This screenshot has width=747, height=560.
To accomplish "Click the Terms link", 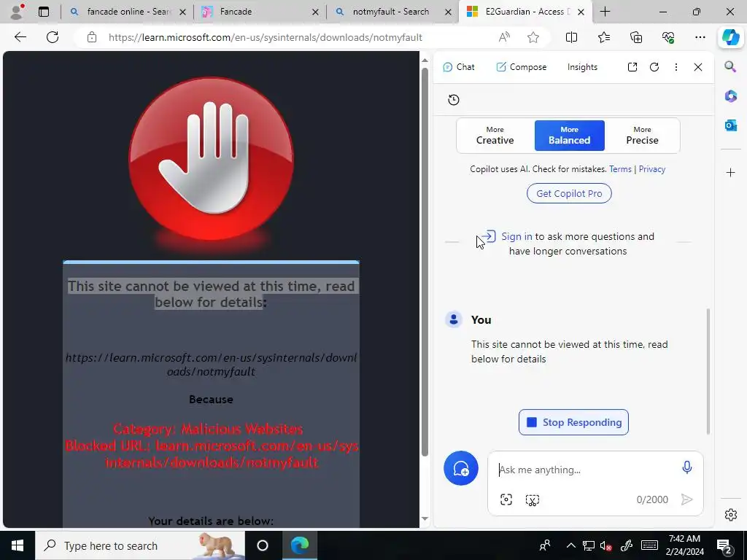I will (620, 169).
